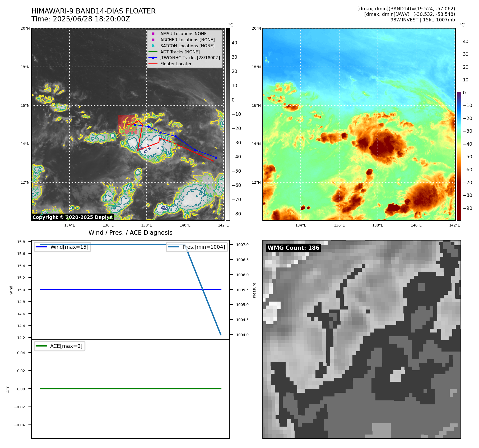Click the Copyright 2020-2025 Dapiya label
The image size is (479, 448).
tap(73, 217)
